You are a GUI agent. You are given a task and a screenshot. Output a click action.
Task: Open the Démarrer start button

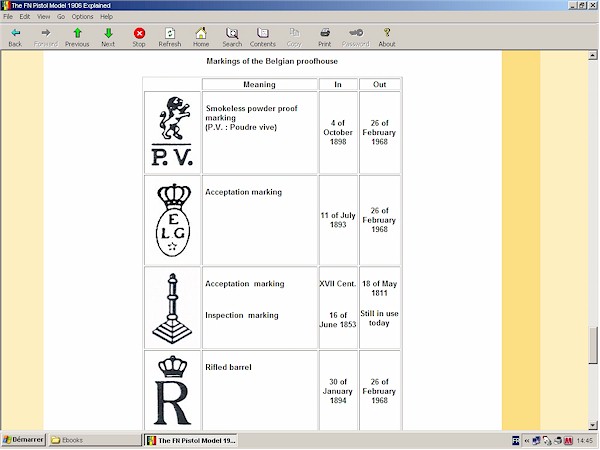(24, 440)
